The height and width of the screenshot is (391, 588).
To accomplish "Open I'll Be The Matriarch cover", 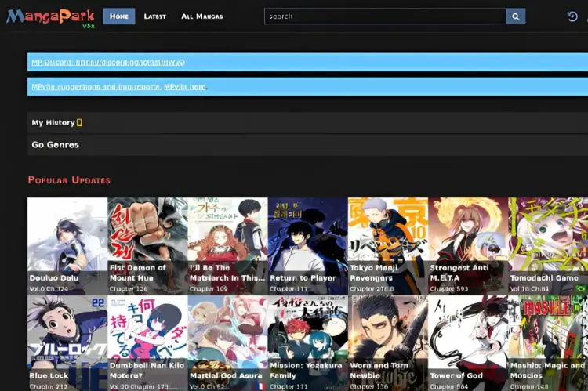I will click(x=227, y=245).
